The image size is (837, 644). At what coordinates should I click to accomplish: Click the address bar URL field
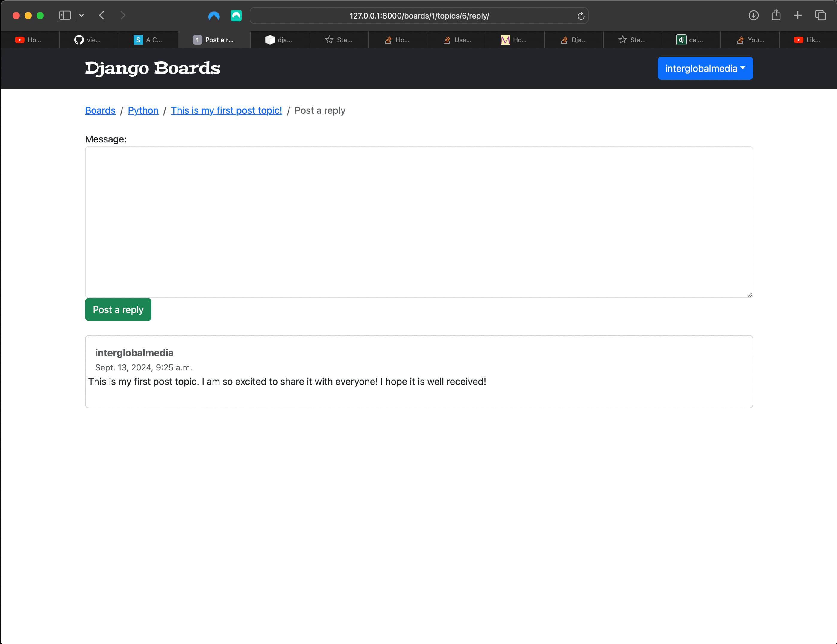(419, 16)
